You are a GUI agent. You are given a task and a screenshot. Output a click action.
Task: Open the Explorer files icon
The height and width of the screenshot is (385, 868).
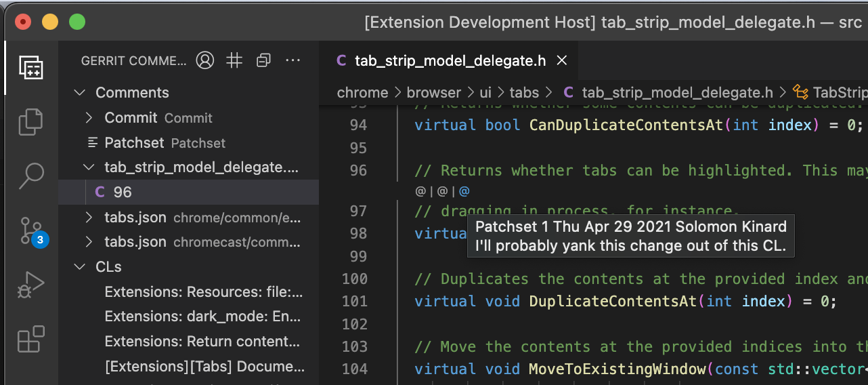point(30,121)
